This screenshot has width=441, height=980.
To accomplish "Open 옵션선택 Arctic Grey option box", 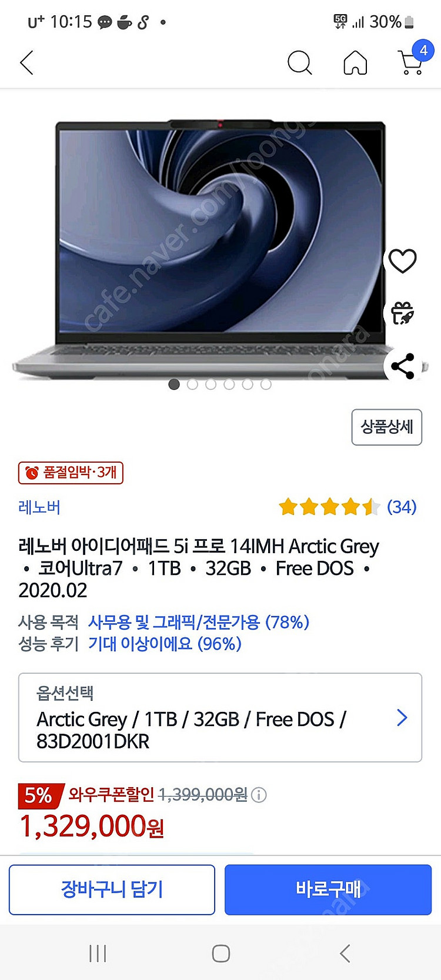I will pyautogui.click(x=220, y=717).
